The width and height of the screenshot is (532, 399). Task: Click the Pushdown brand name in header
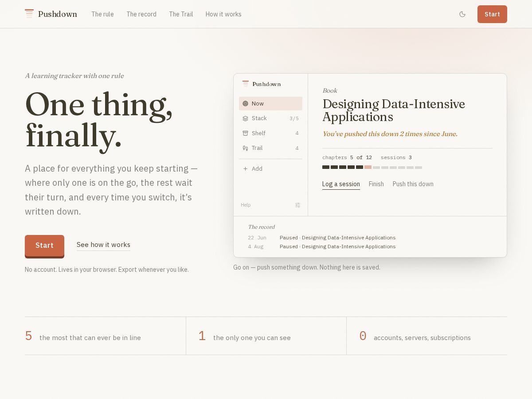(x=58, y=14)
